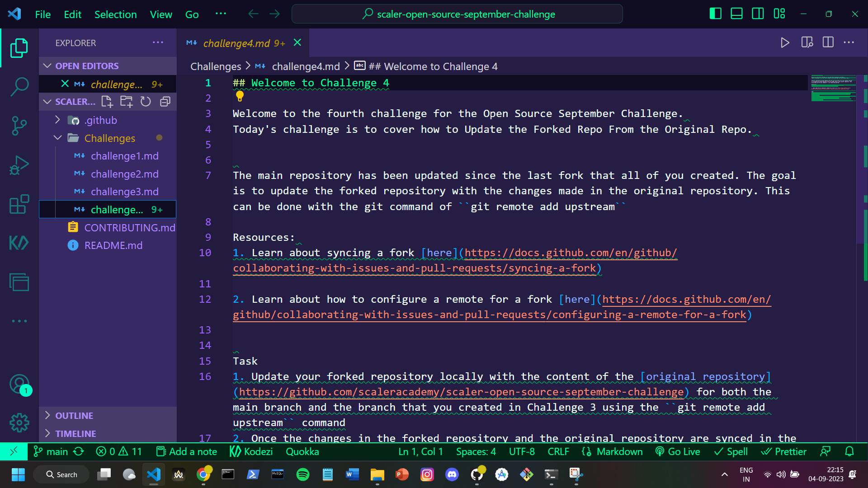Toggle the bottom panel visibility
Image resolution: width=868 pixels, height=488 pixels.
736,14
